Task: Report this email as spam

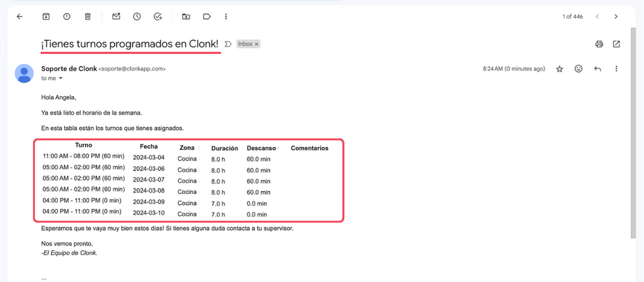Action: click(67, 17)
